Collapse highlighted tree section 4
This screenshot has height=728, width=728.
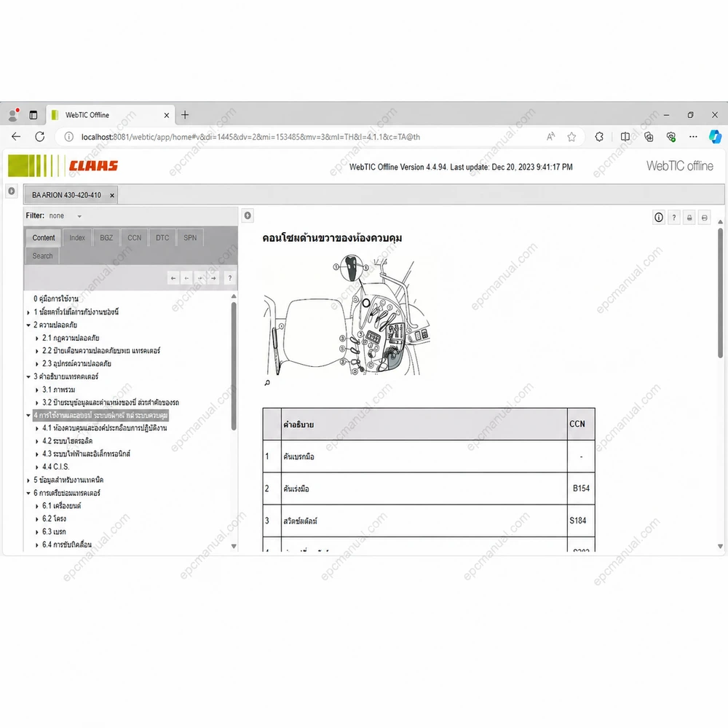28,416
